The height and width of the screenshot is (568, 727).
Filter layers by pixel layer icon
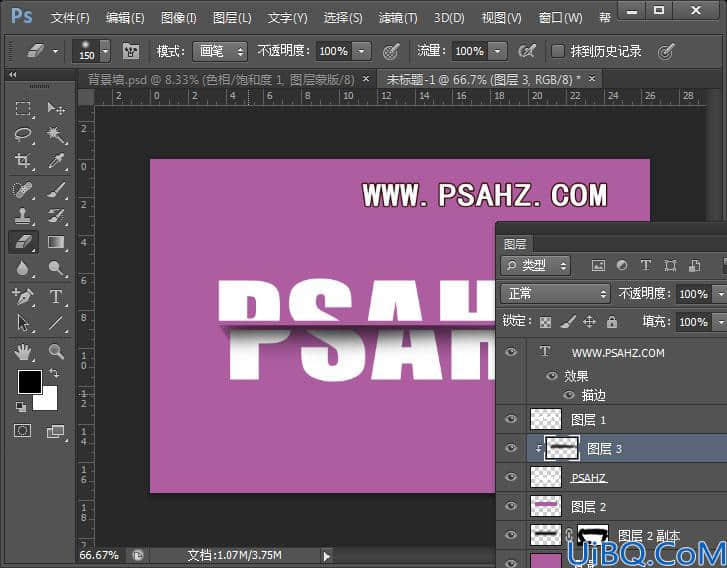click(598, 265)
